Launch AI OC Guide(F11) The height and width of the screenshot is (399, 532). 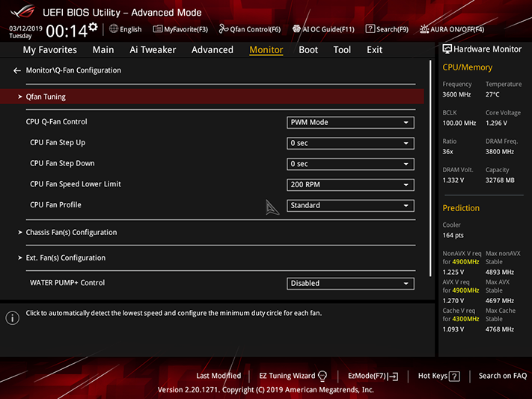[323, 29]
